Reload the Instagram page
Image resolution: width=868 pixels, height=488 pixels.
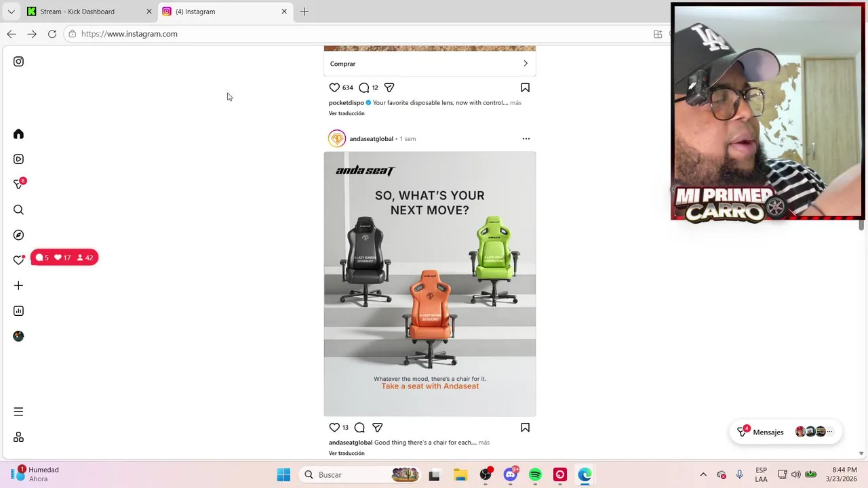(52, 34)
